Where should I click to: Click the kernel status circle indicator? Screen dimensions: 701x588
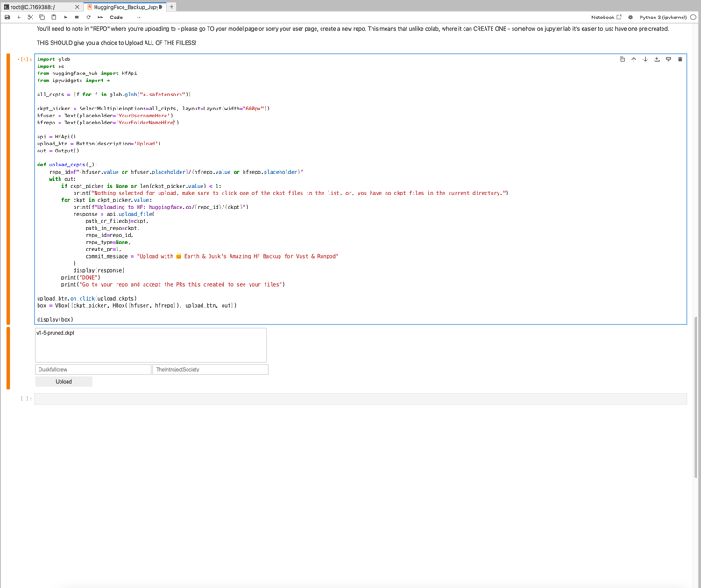point(693,18)
